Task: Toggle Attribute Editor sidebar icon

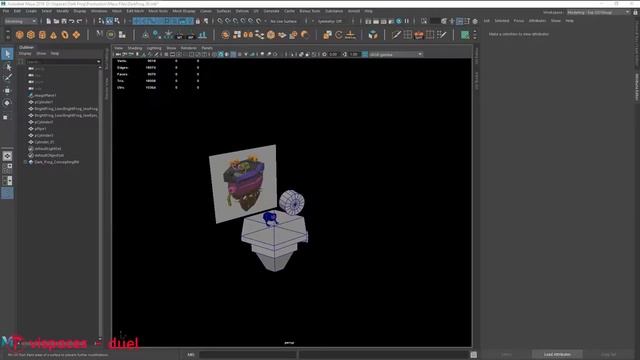Action: pyautogui.click(x=460, y=21)
